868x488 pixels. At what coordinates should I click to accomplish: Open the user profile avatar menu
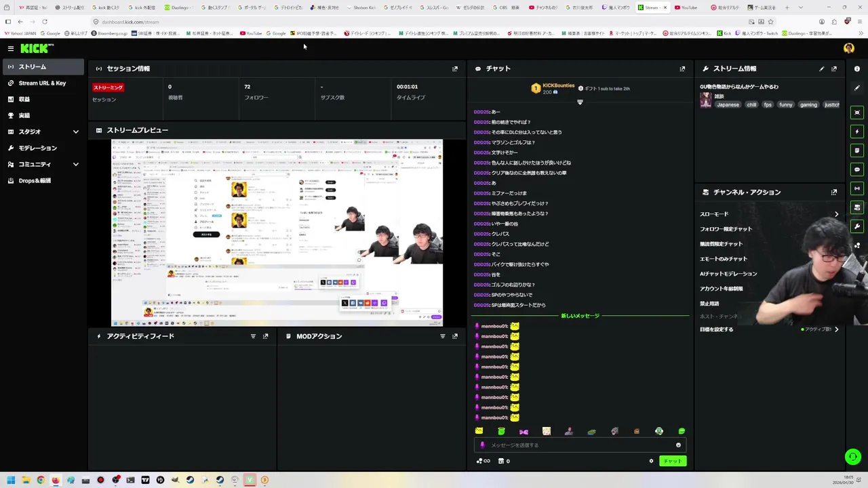coord(848,48)
